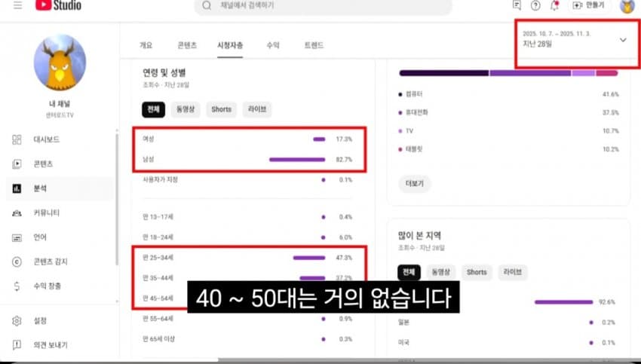
Task: Switch to the 수익 tab
Action: 272,45
